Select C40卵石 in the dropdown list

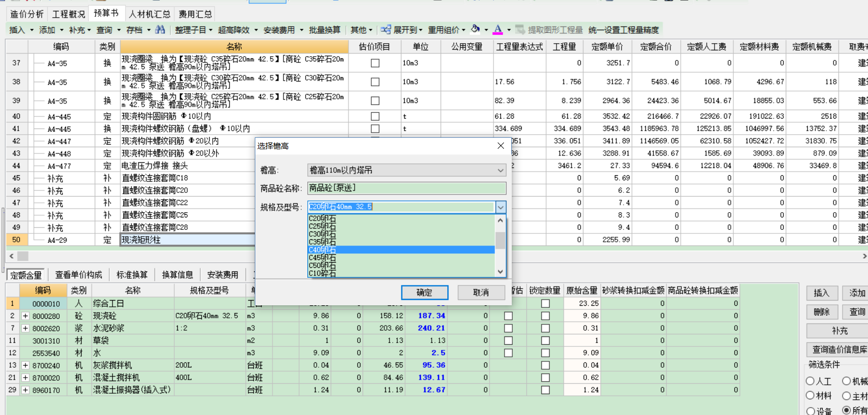tap(401, 250)
